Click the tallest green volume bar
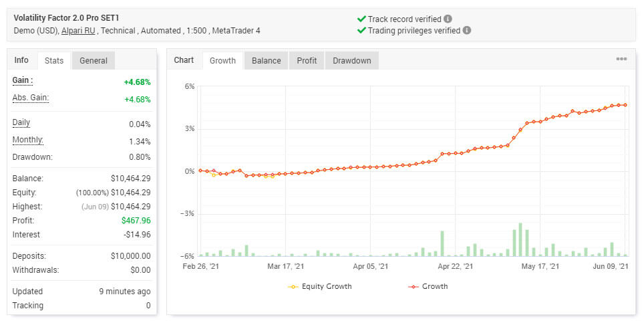The width and height of the screenshot is (644, 323). [520, 239]
